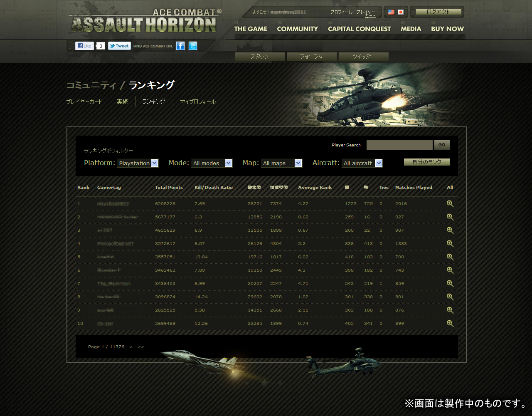Switch site to US flag language
532x416 pixels.
[391, 12]
